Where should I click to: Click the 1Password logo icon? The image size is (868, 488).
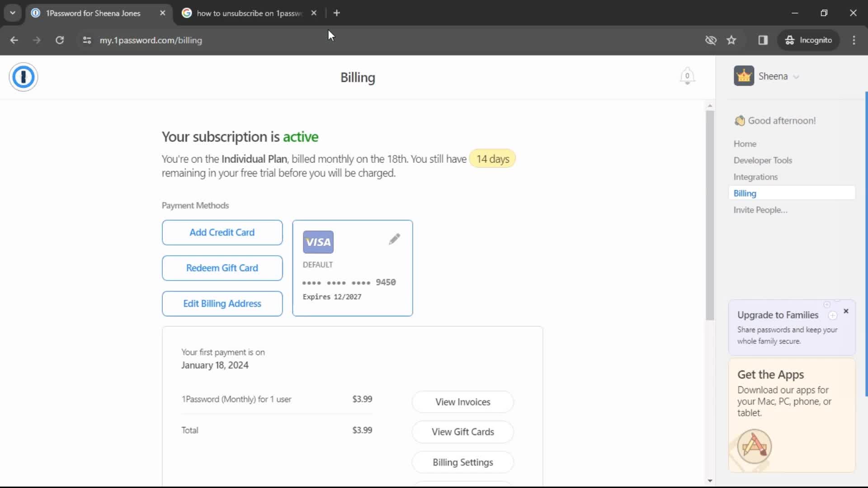[x=23, y=77]
